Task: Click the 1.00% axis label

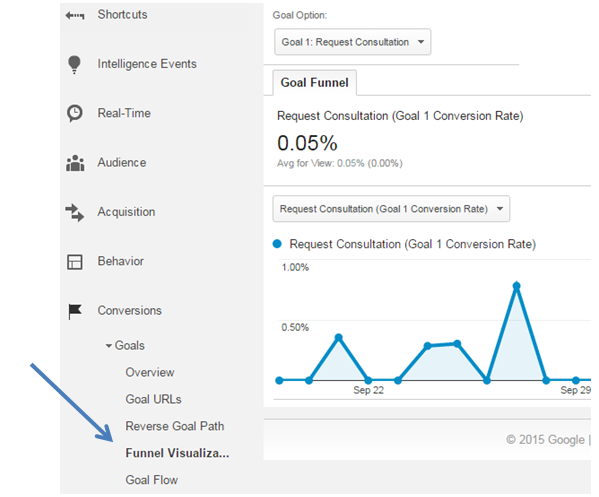Action: click(295, 267)
